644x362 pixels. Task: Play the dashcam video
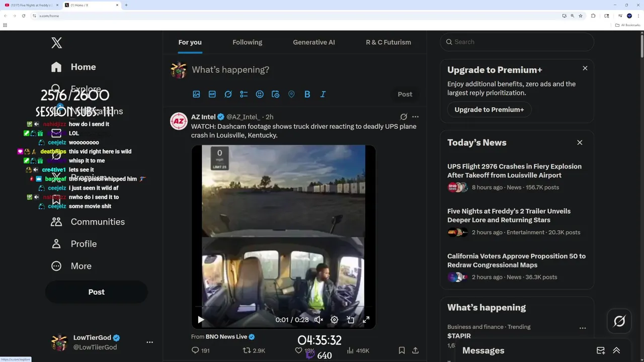201,320
